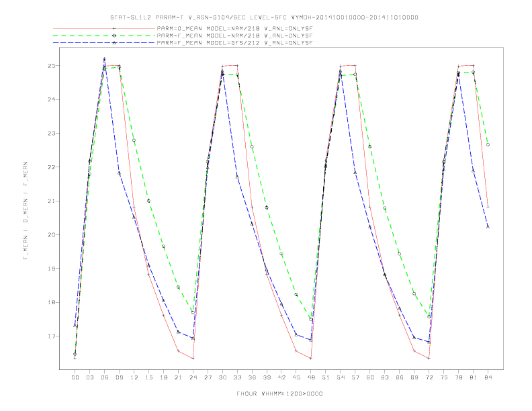Image resolution: width=532 pixels, height=411 pixels.
Task: Click the x-axis tick label 09
Action: (x=119, y=377)
